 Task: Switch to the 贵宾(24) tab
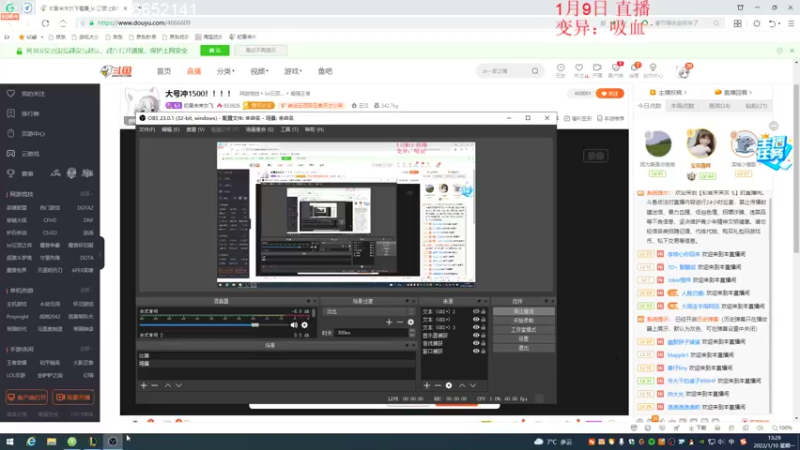click(x=719, y=106)
